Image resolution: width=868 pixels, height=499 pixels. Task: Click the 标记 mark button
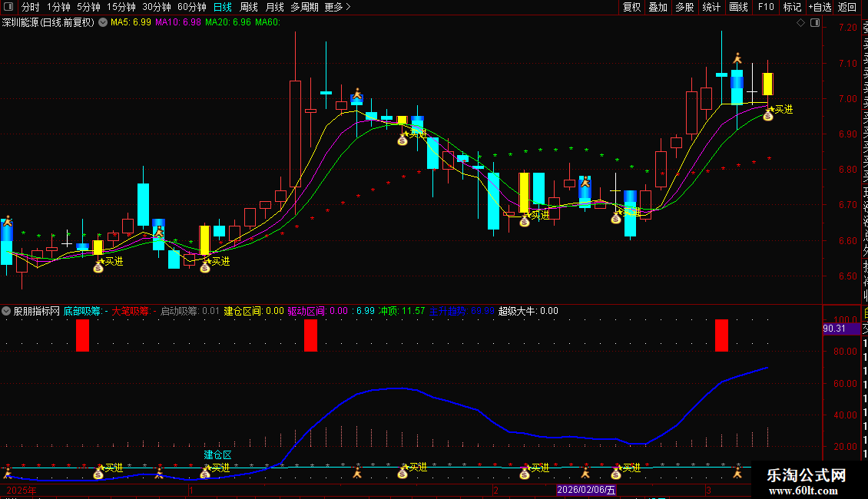pos(792,7)
